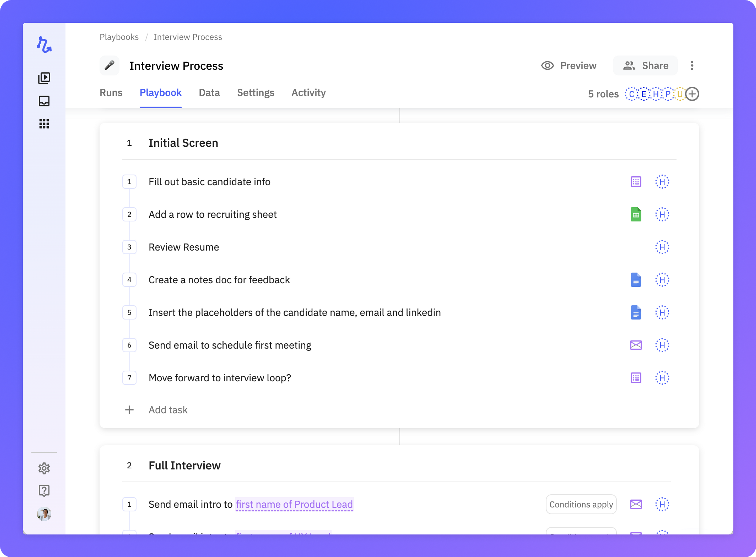Click Add task in the Initial Screen section

click(168, 410)
